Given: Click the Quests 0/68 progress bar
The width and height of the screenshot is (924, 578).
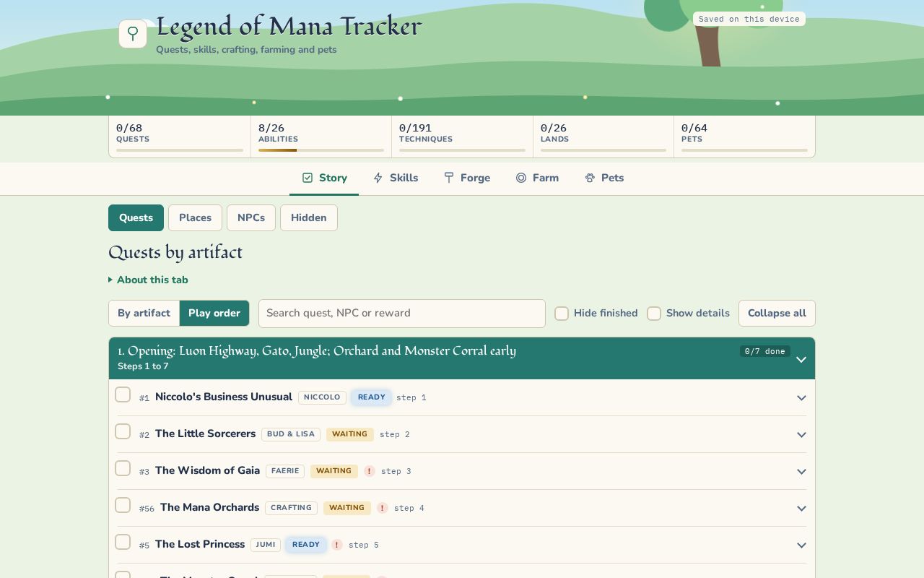Looking at the screenshot, I should [x=180, y=150].
